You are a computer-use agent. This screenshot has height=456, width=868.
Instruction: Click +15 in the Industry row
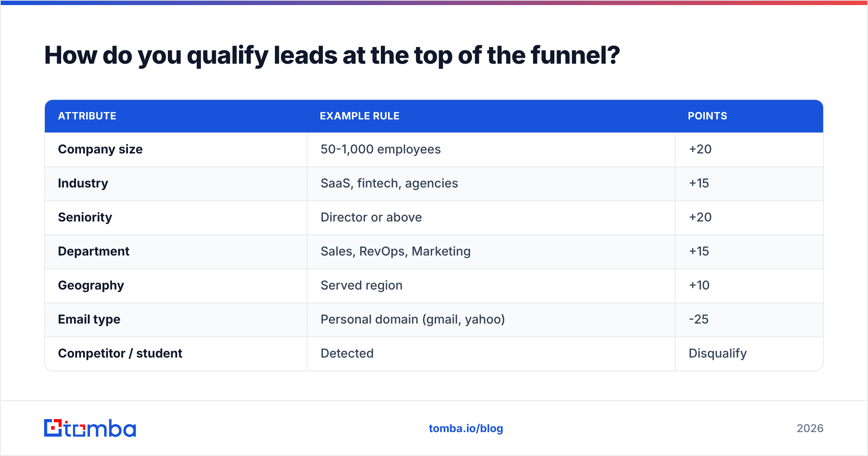click(x=699, y=183)
